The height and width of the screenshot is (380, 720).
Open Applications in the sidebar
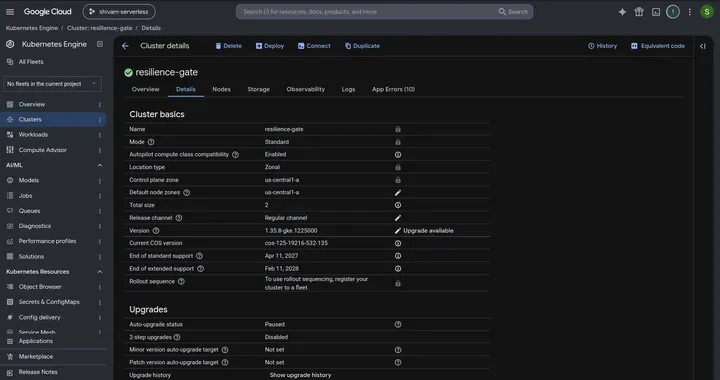35,341
